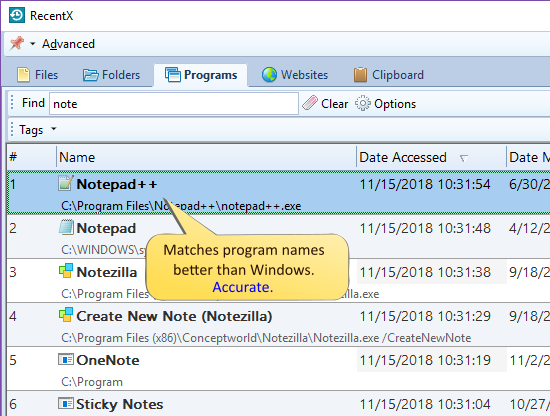Click the Notepad++ executable path text
This screenshot has height=416, width=550.
[x=181, y=206]
